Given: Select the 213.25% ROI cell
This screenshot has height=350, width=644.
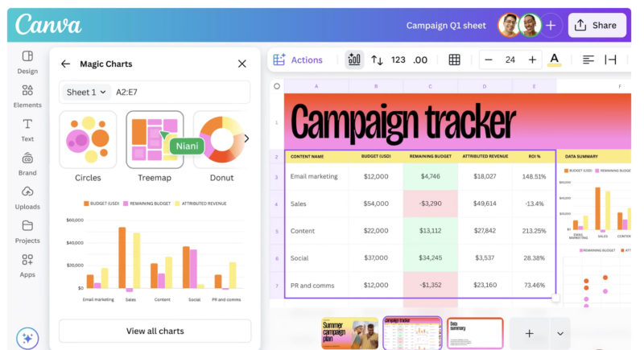Looking at the screenshot, I should coord(534,231).
